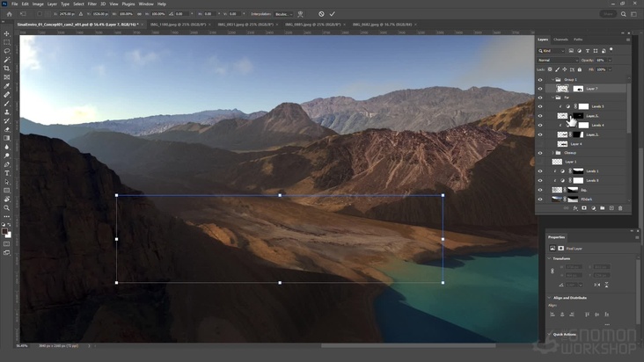This screenshot has width=644, height=362.
Task: Open the Filter menu
Action: click(92, 4)
